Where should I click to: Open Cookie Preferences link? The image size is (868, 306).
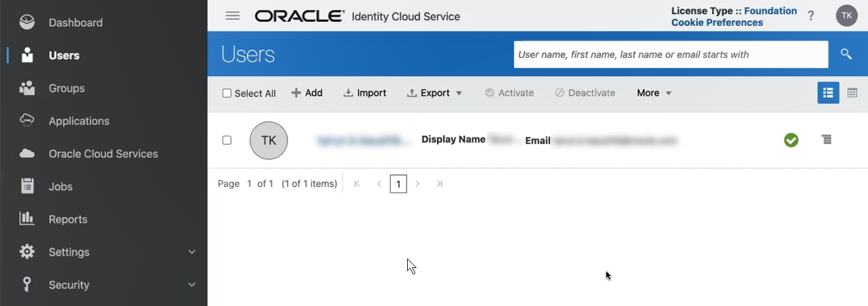(x=717, y=22)
